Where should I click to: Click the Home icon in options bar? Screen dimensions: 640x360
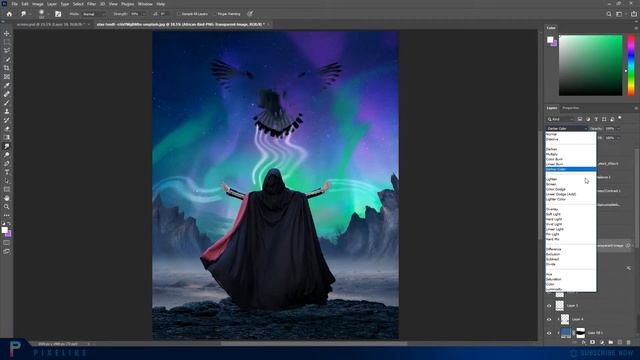(x=9, y=14)
